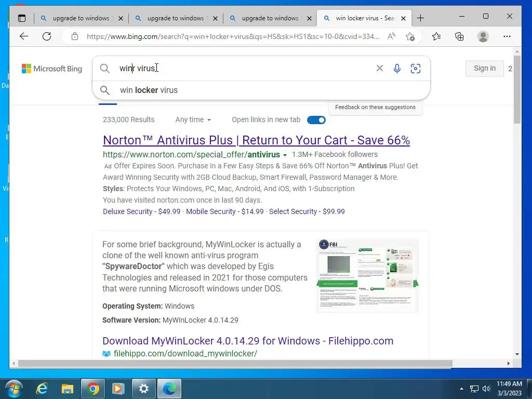
Task: Open the Norton Antivirus Plus ad link
Action: coord(256,140)
